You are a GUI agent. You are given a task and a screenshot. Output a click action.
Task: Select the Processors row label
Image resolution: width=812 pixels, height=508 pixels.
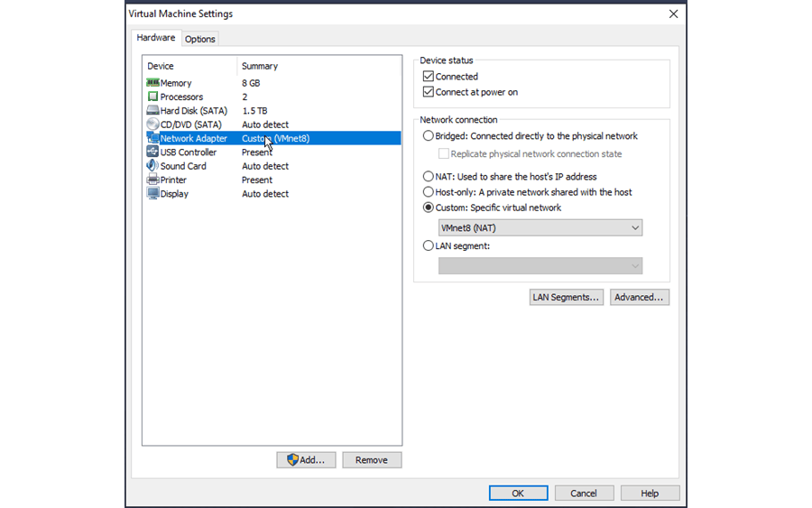[181, 97]
